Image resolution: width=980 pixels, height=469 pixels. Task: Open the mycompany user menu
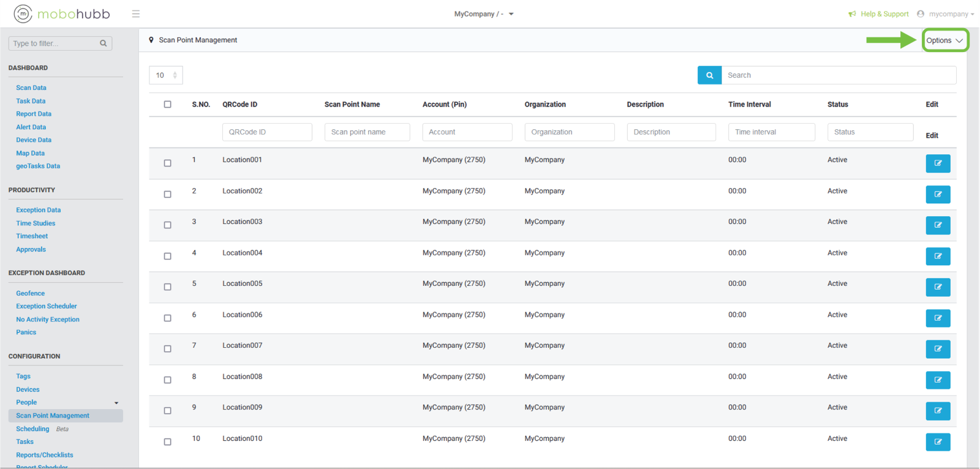click(946, 14)
